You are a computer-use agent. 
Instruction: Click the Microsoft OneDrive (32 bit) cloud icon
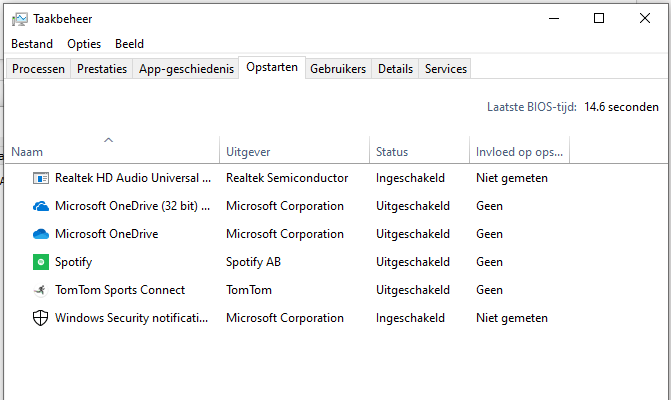coord(41,206)
